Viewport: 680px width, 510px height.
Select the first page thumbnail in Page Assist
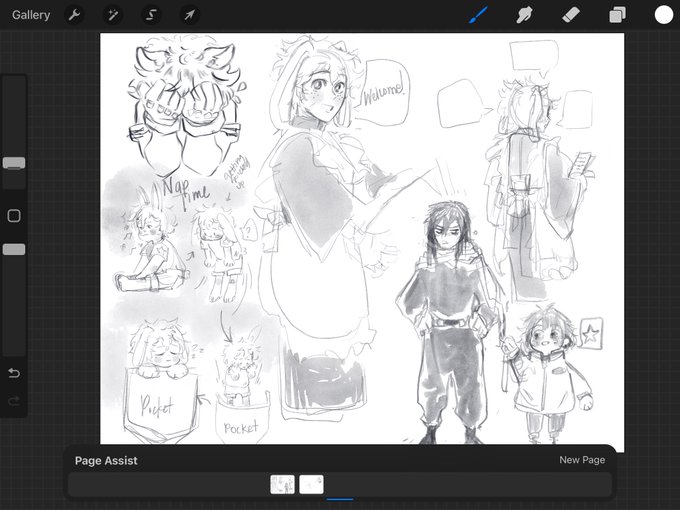pos(282,484)
